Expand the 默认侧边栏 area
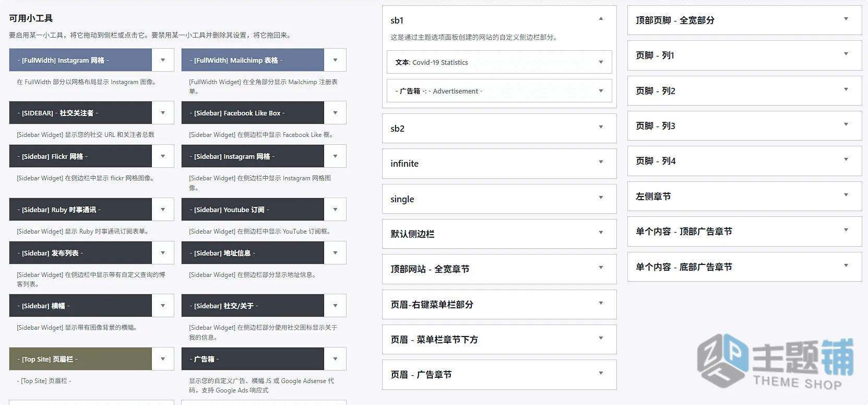 tap(499, 234)
